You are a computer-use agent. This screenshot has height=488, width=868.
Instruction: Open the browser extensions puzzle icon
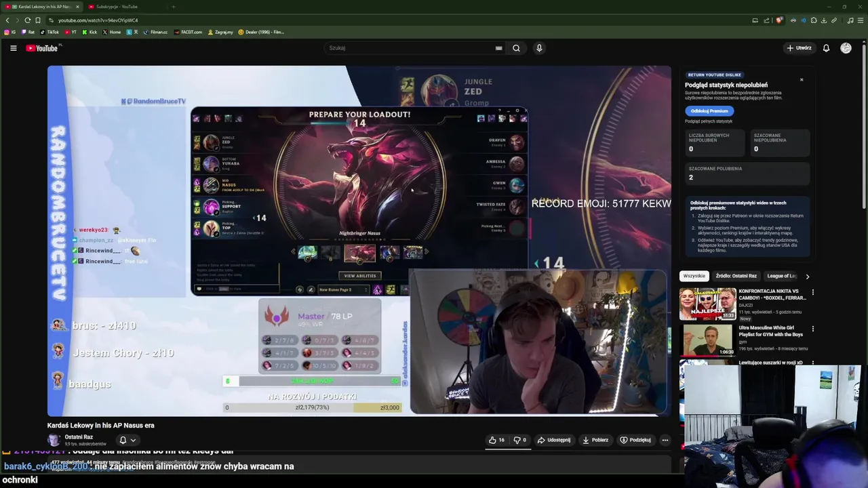[x=813, y=20]
